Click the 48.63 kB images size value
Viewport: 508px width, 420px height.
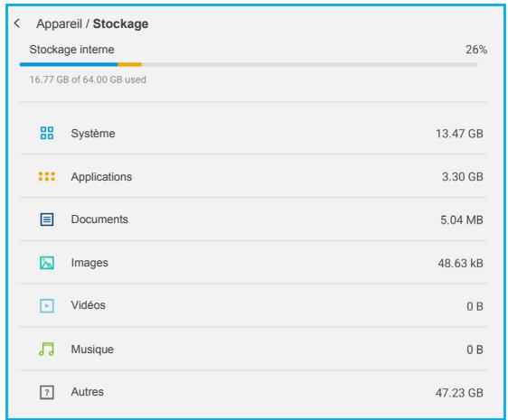pyautogui.click(x=460, y=263)
